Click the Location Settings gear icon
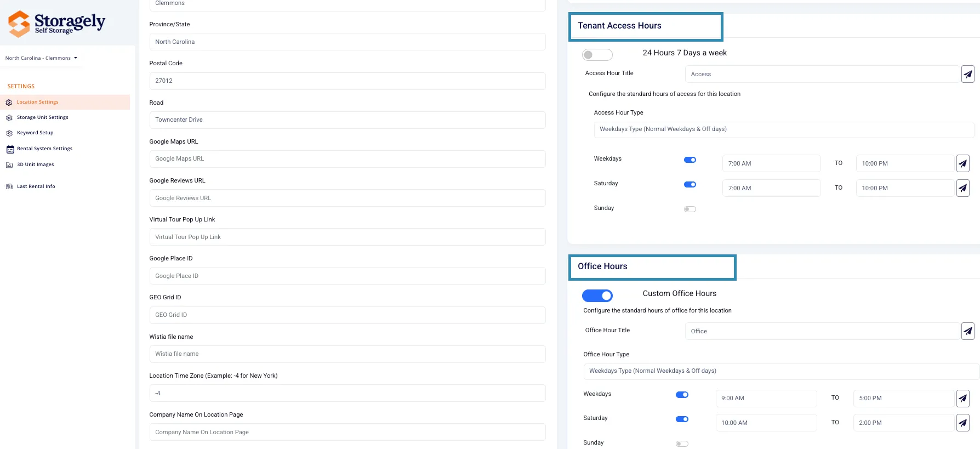Screen dimensions: 980x449 click(9, 103)
